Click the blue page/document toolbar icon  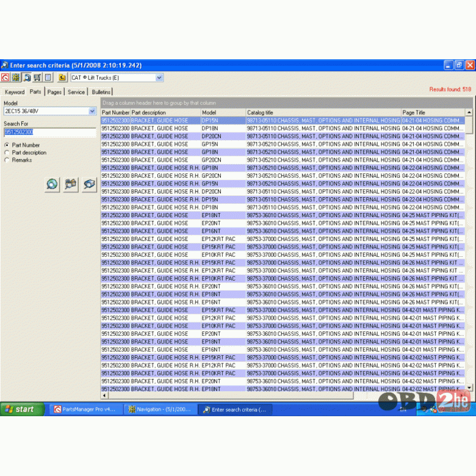[48, 78]
